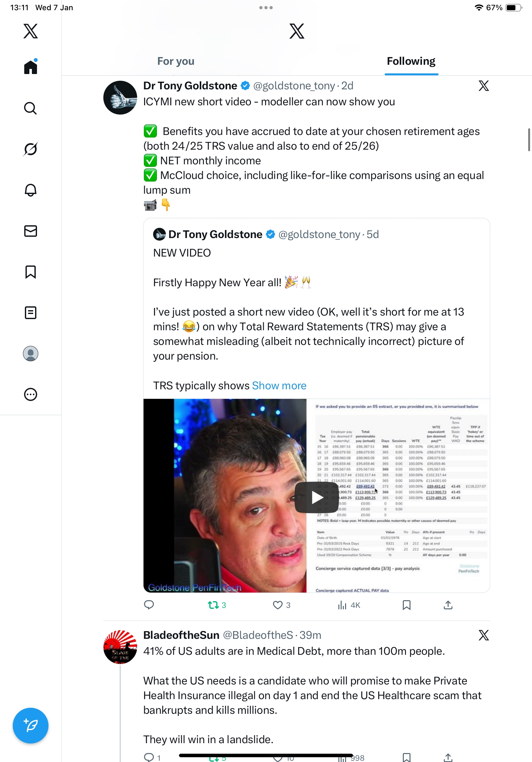Click the timeline scrollbar handle
532x762 pixels.
tap(529, 139)
